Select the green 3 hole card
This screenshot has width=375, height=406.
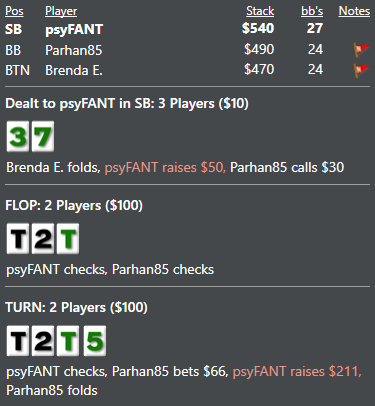pyautogui.click(x=18, y=136)
